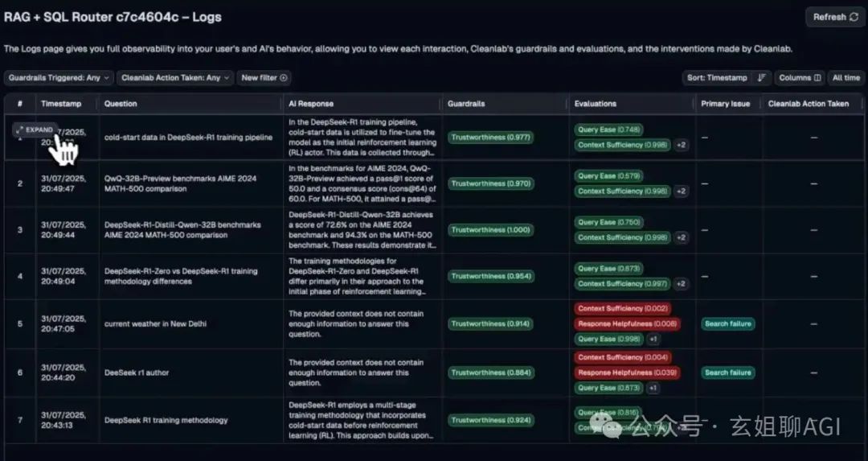Expand +1 more evaluations in row 5

click(653, 339)
